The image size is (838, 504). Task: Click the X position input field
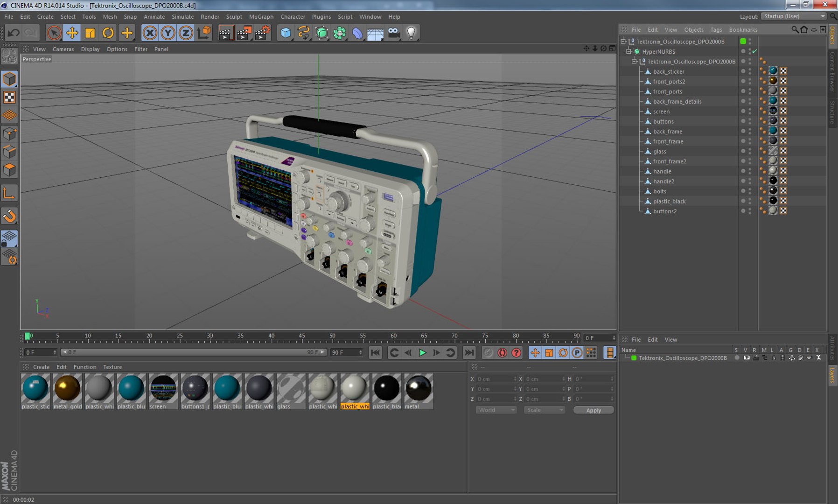click(496, 379)
